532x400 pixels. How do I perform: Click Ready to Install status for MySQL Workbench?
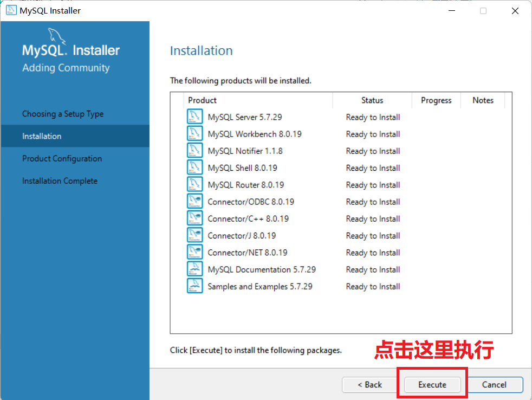(x=373, y=134)
